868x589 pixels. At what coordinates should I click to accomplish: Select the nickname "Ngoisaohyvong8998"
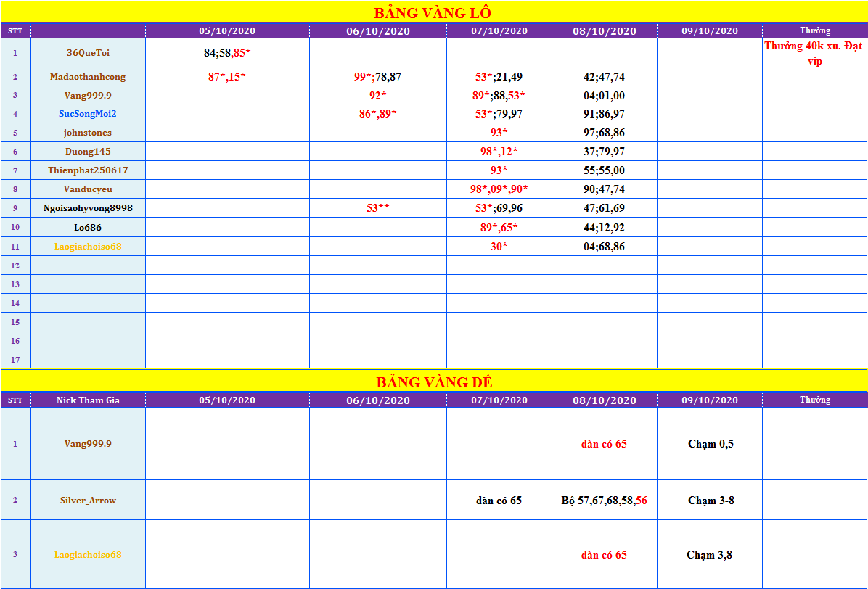point(88,208)
